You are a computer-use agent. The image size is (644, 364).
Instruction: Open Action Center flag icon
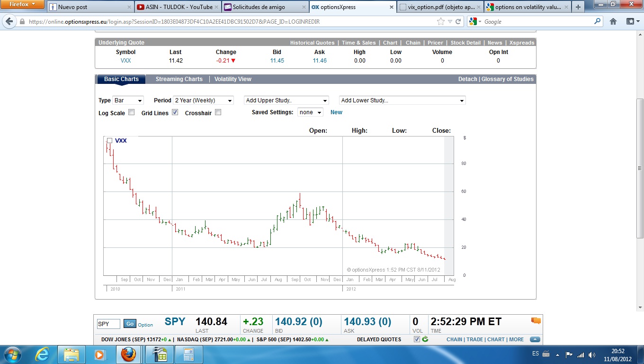pyautogui.click(x=569, y=355)
